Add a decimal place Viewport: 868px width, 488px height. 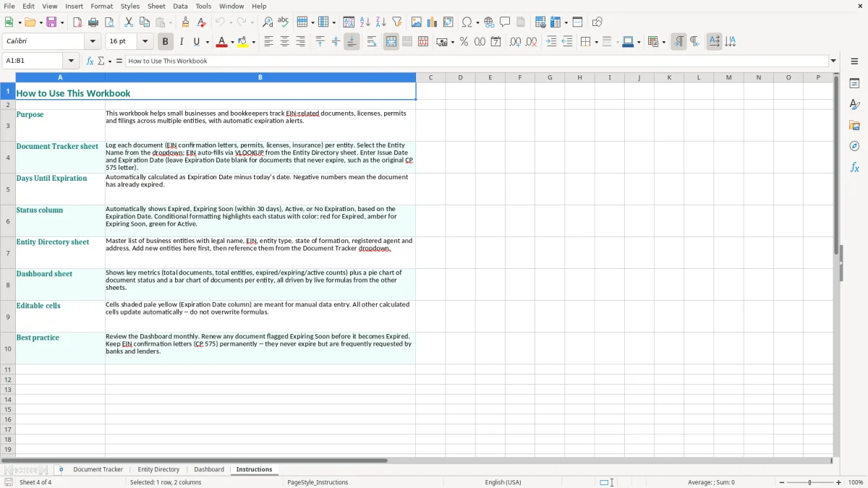[515, 42]
